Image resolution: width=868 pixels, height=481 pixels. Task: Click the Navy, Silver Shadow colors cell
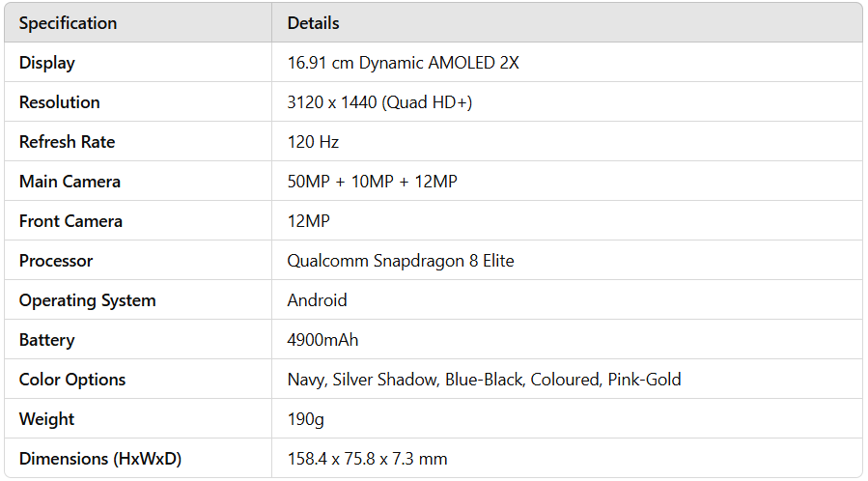(x=484, y=380)
